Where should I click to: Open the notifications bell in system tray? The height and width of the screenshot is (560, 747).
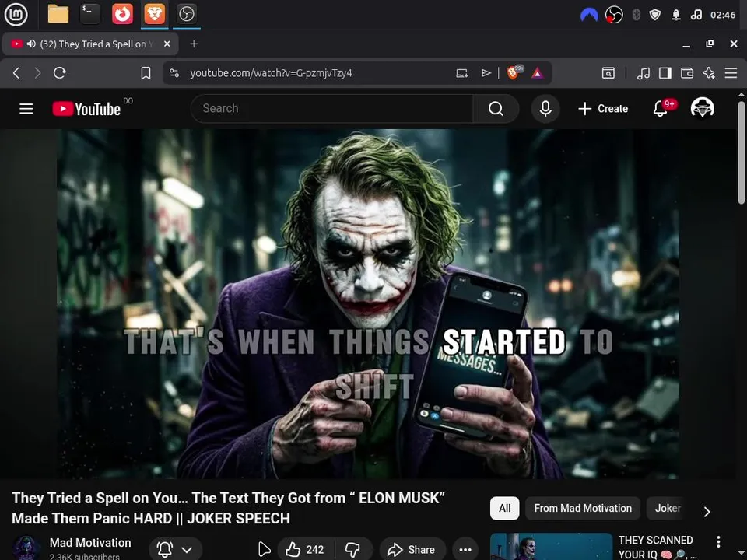click(675, 16)
